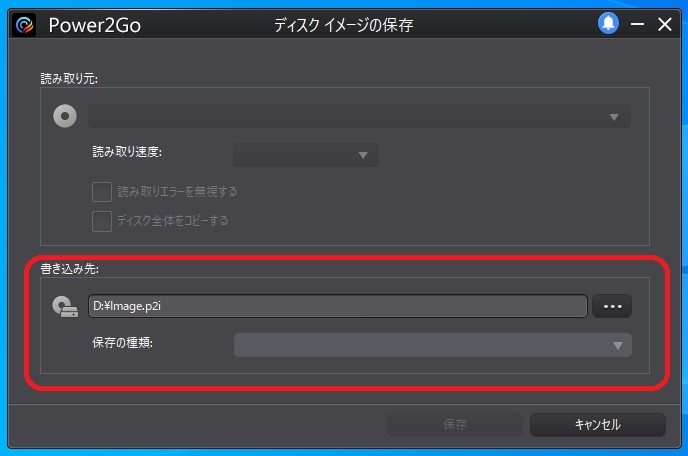
Task: Close the ディスク イメージの保存 dialog
Action: [665, 24]
